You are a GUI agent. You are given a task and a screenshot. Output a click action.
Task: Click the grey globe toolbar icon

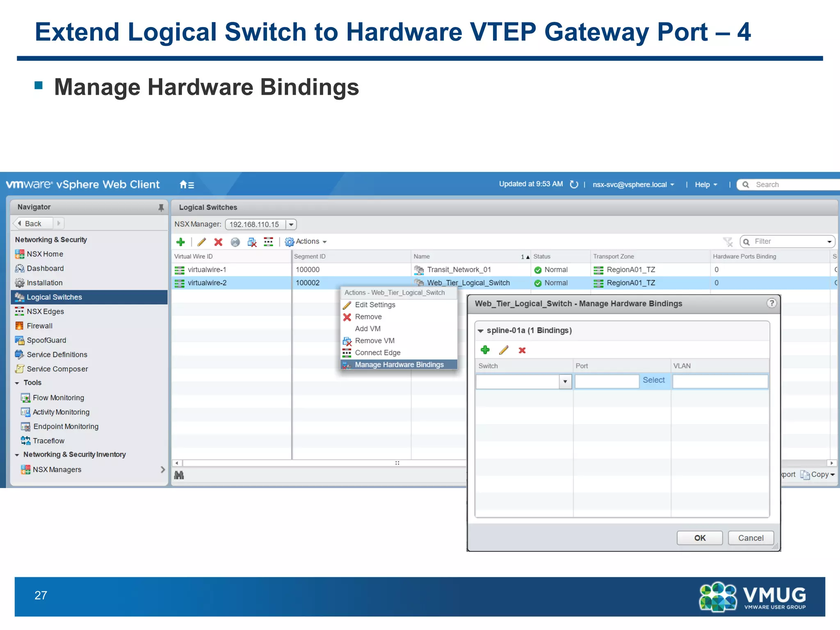pyautogui.click(x=235, y=242)
